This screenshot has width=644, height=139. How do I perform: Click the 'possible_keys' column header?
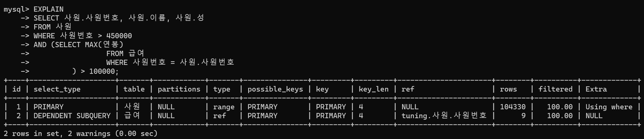click(x=275, y=89)
